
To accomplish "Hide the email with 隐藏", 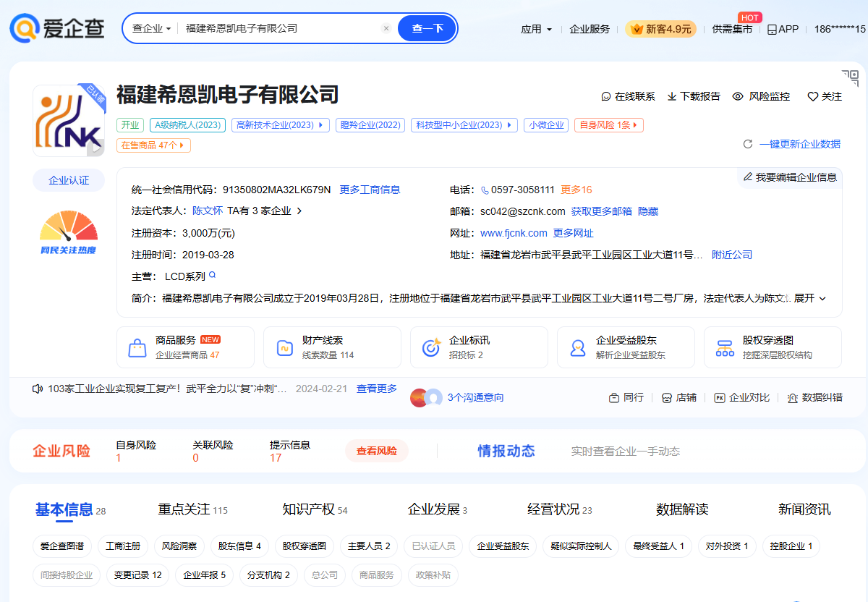I will coord(648,211).
